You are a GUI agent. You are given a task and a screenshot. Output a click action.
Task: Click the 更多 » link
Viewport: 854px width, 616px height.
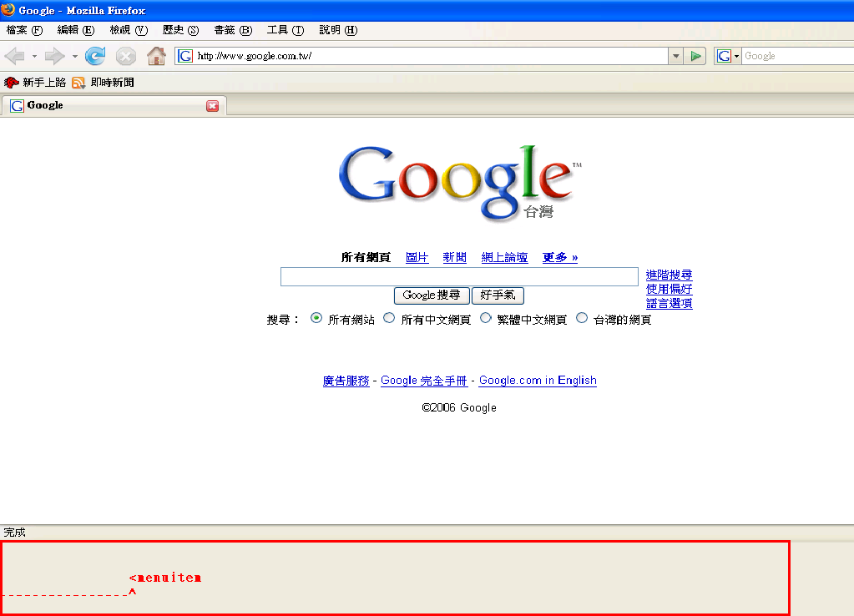(x=560, y=258)
